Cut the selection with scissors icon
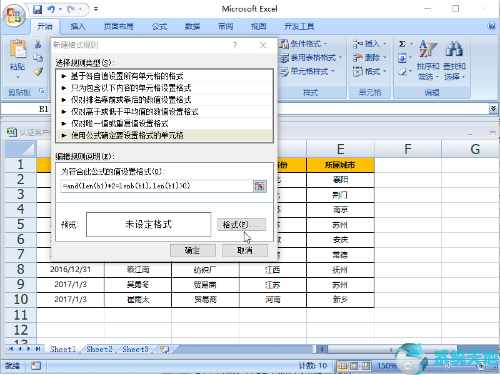Viewport: 500px width, 375px height. (38, 44)
